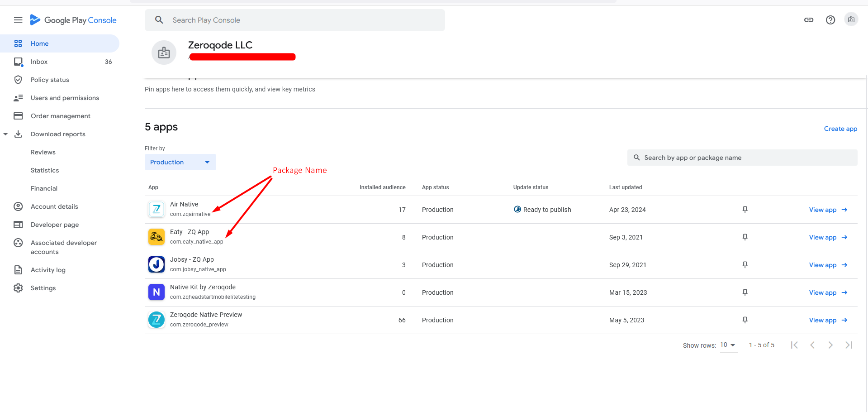Click View app for Eaty - ZQ App
The width and height of the screenshot is (868, 412).
pos(828,237)
